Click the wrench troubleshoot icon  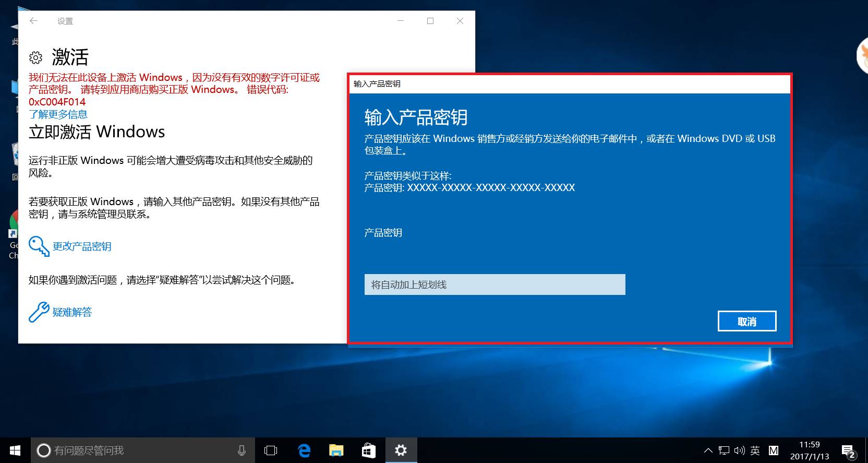39,312
